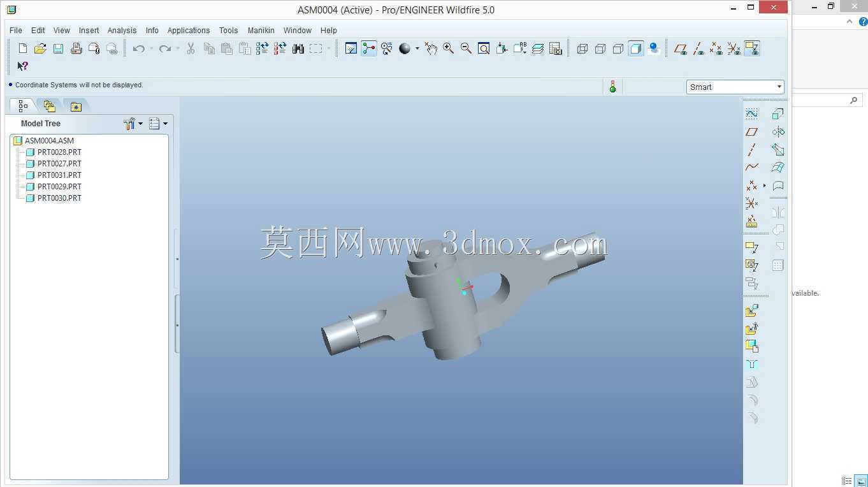Click the Zoom Out magnifier
The image size is (868, 487).
tap(466, 48)
